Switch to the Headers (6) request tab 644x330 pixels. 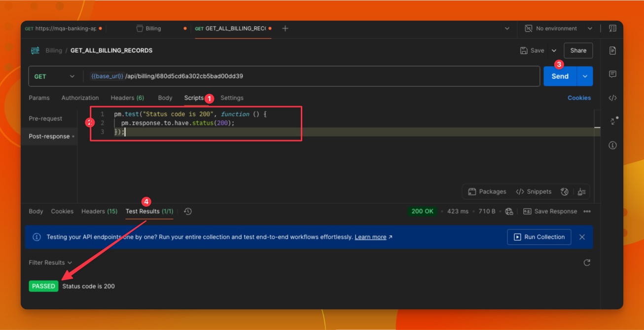click(127, 98)
